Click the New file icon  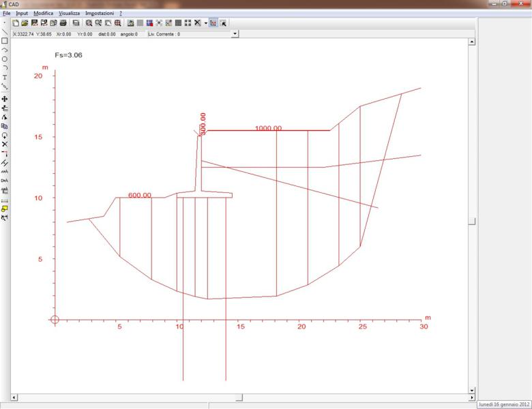16,23
